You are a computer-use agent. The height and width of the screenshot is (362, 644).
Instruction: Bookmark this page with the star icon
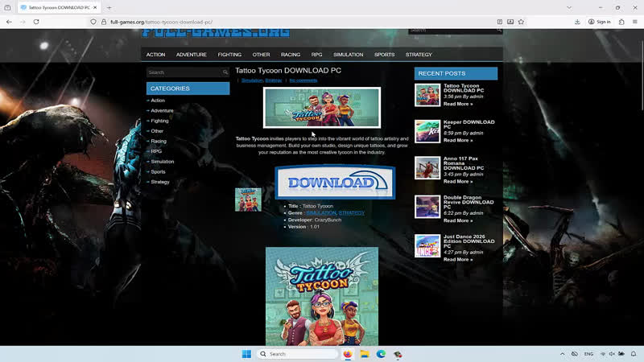[x=521, y=22]
